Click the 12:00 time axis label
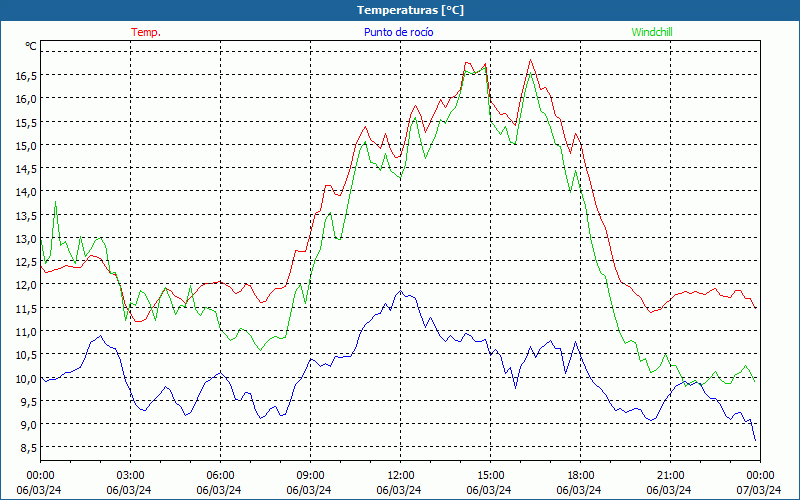 (x=401, y=476)
